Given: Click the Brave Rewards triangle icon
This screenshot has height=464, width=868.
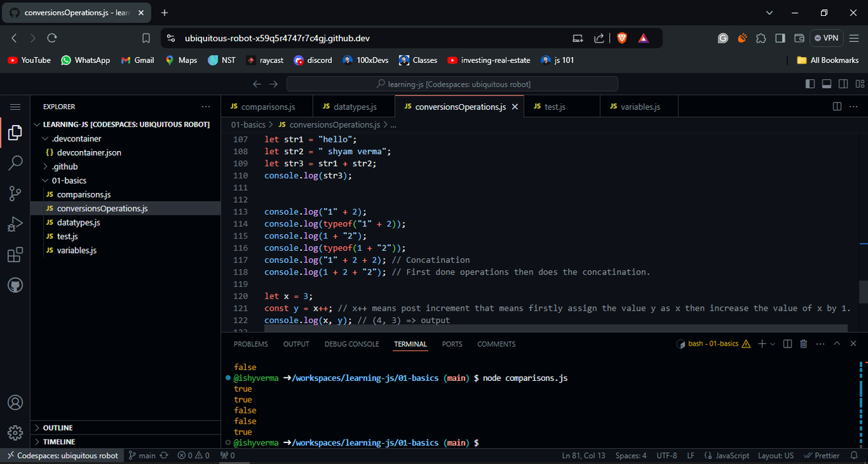Looking at the screenshot, I should pyautogui.click(x=643, y=38).
